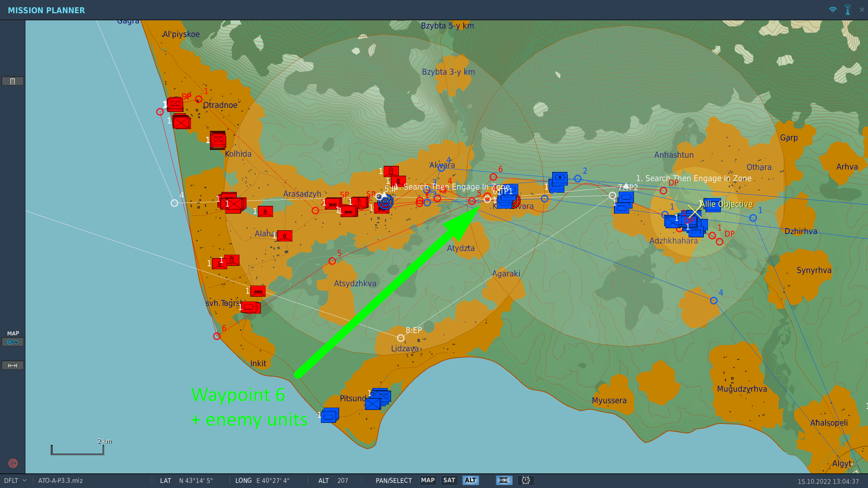
Task: Select red DP waypoint north of Allie Objective
Action: coord(663,191)
